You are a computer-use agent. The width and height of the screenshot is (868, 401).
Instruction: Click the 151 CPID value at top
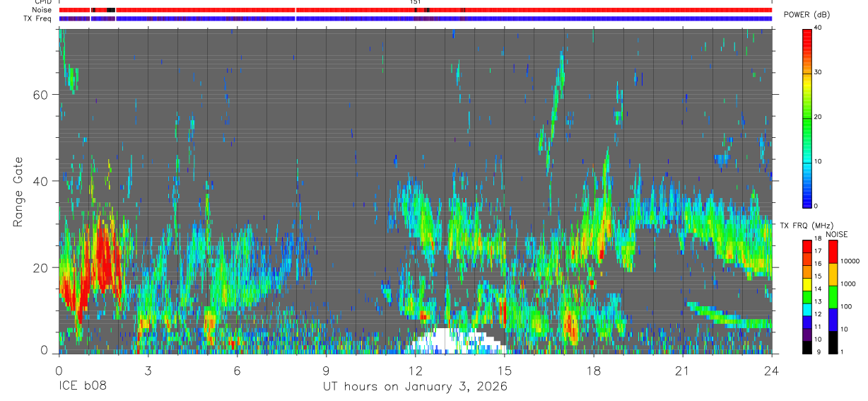click(x=415, y=2)
